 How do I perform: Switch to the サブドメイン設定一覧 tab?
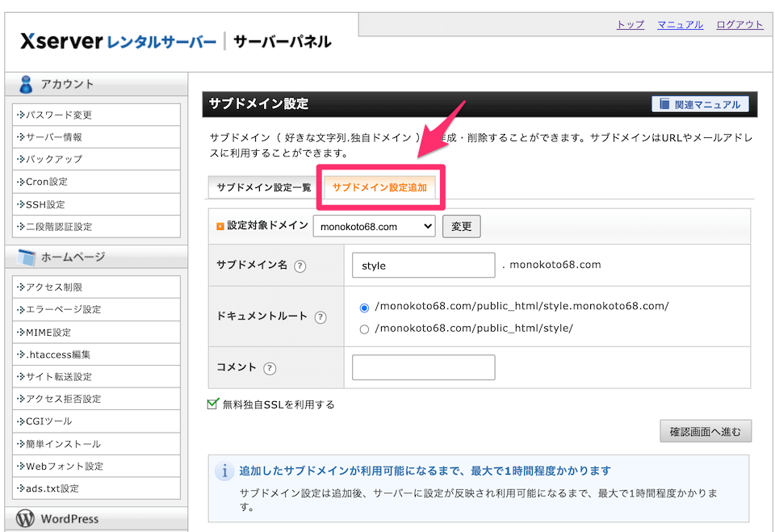coord(263,188)
